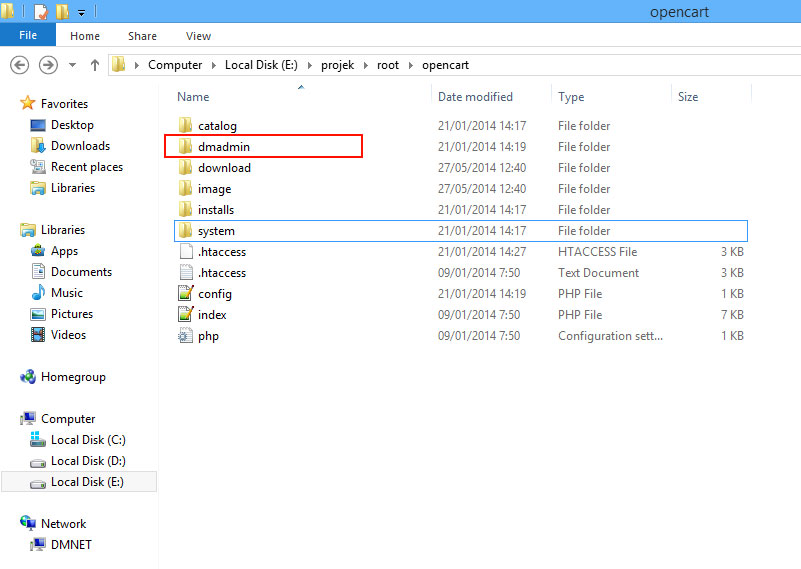Click the Favorites star icon
The image size is (801, 569).
[x=28, y=103]
